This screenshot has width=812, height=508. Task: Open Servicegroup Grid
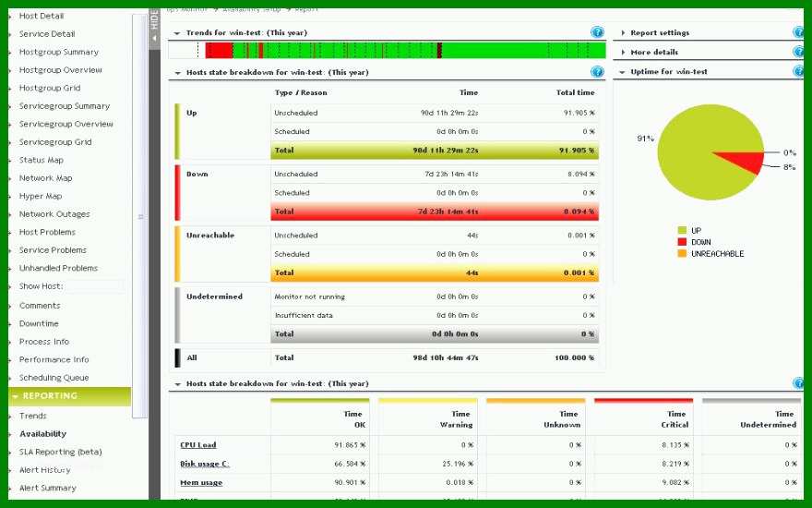coord(55,142)
